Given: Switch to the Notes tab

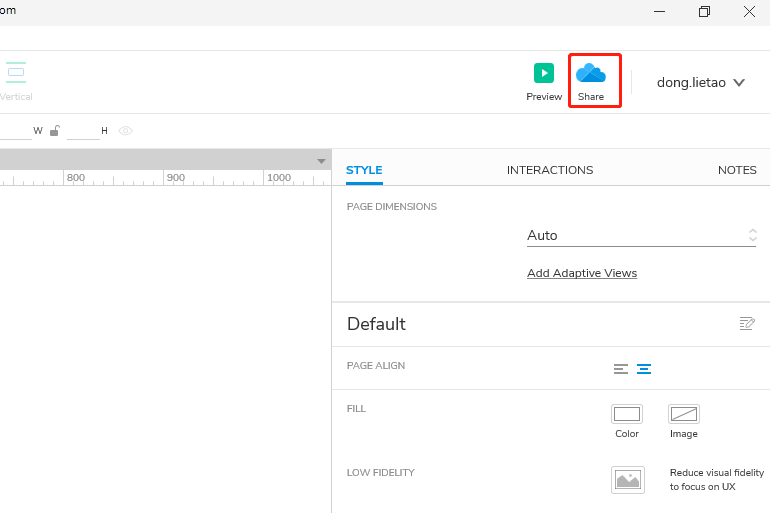Looking at the screenshot, I should [x=737, y=170].
